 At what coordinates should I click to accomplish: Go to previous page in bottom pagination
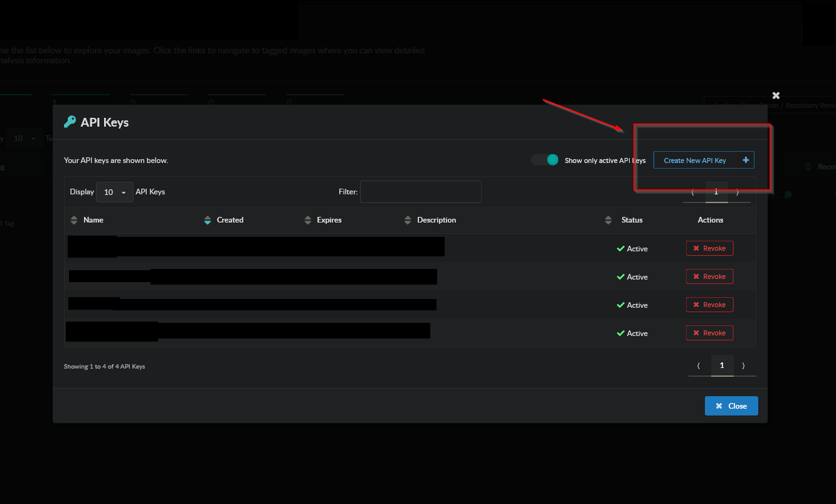click(x=699, y=365)
